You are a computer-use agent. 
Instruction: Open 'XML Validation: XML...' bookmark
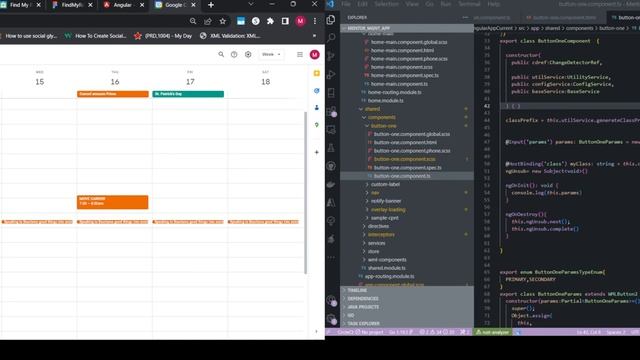point(230,36)
